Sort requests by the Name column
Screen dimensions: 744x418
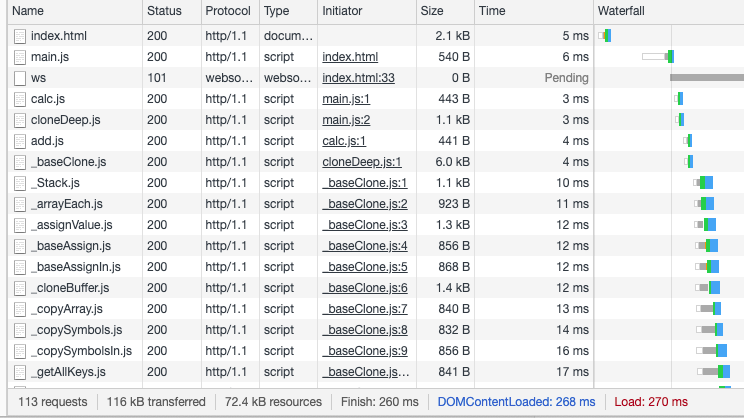click(28, 11)
